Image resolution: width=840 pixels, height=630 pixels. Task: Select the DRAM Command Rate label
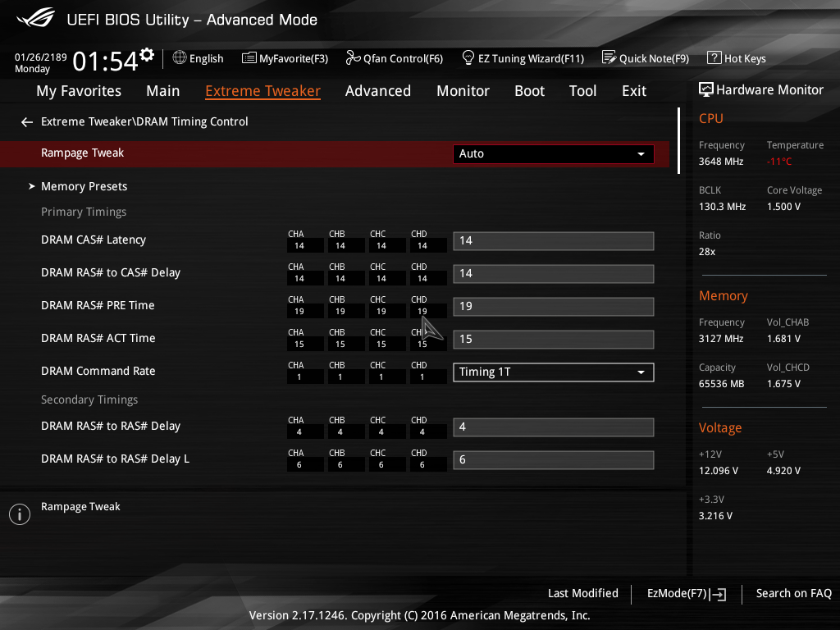[98, 372]
